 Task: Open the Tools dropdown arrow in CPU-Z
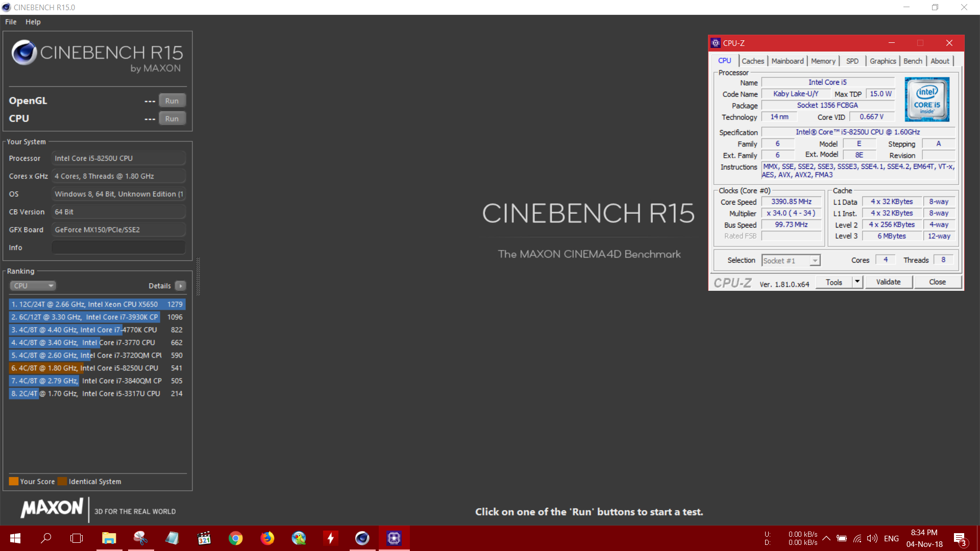[x=857, y=282]
